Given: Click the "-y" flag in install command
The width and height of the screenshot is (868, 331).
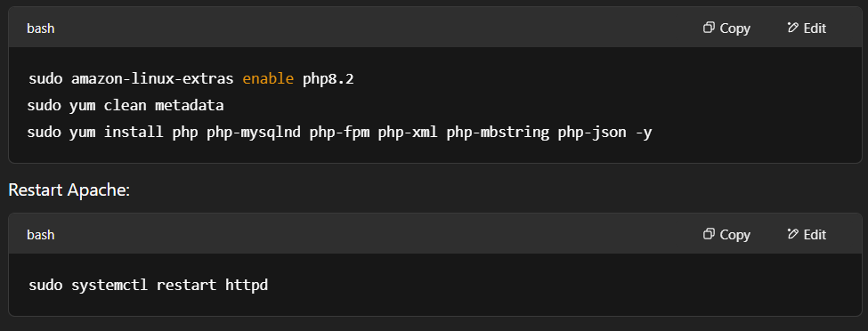Looking at the screenshot, I should click(644, 133).
